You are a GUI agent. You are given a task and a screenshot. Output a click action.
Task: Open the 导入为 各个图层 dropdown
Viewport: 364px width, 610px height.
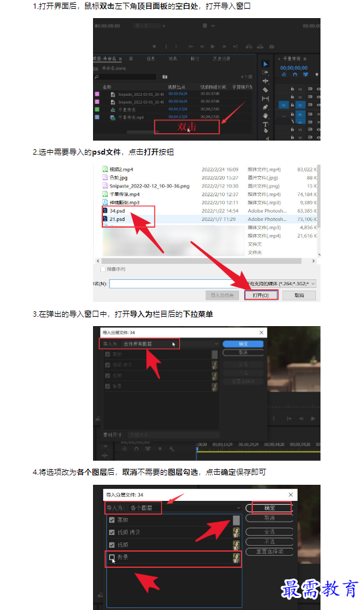184,508
